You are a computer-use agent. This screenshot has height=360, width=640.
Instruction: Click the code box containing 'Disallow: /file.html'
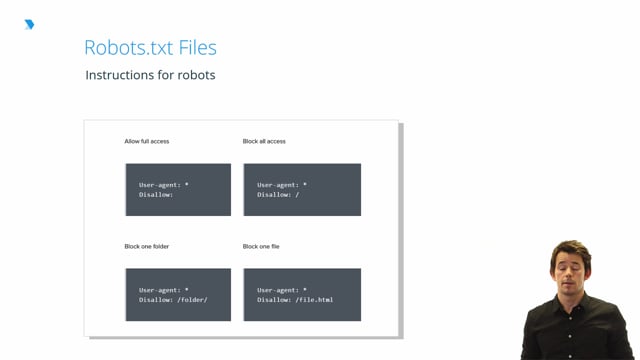[302, 295]
